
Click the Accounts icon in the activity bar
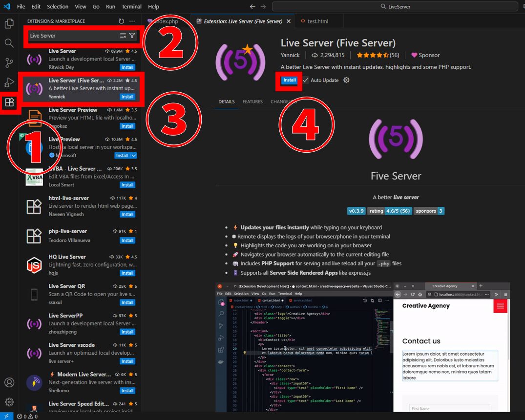tap(10, 382)
